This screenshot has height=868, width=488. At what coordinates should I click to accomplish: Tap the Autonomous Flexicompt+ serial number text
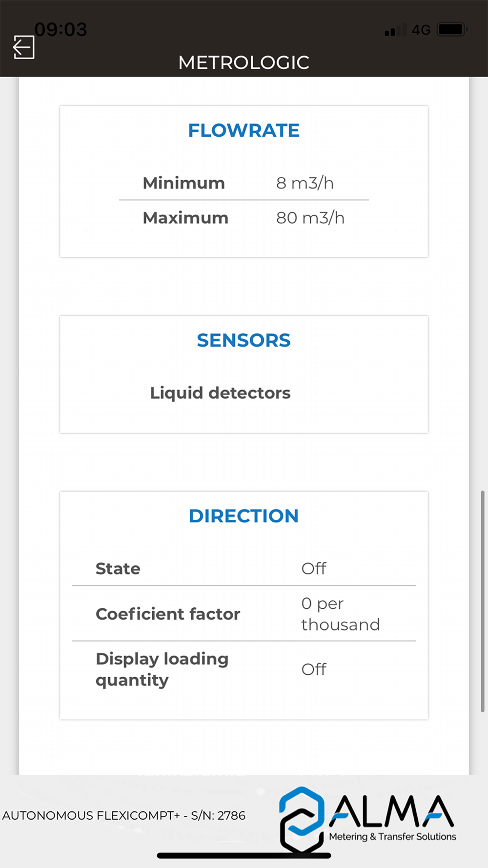click(x=124, y=815)
